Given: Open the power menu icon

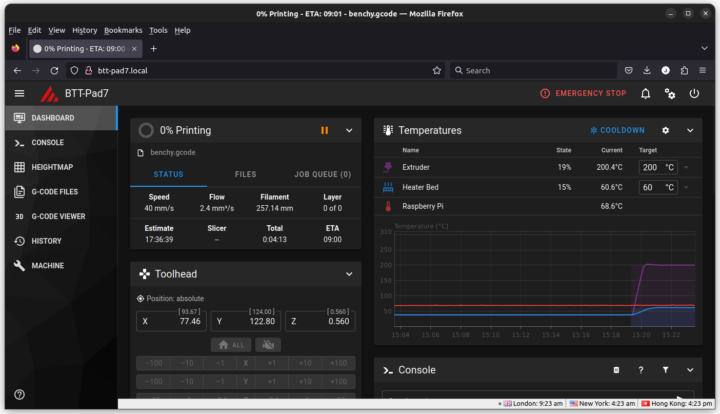Looking at the screenshot, I should 694,94.
